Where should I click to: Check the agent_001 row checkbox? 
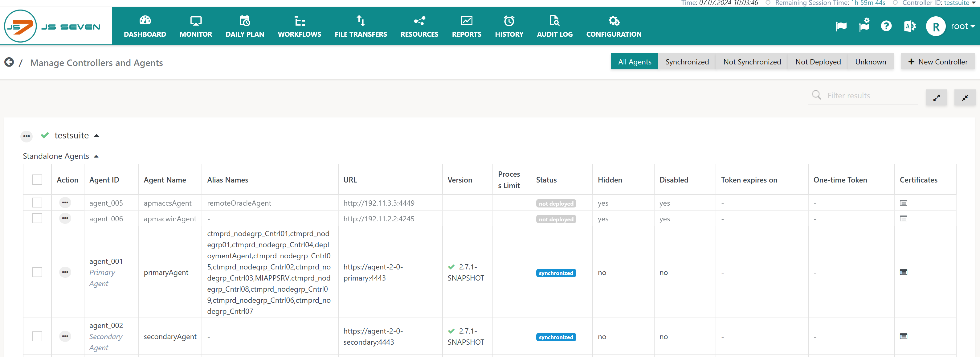click(37, 272)
